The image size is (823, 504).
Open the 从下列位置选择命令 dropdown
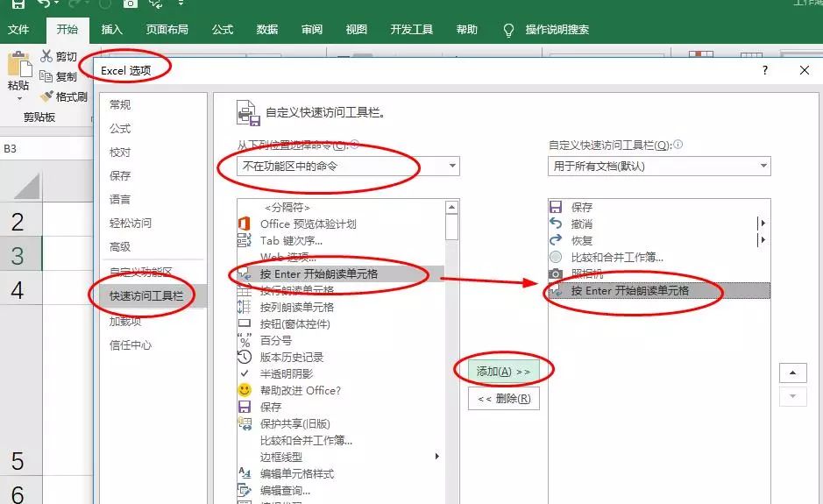coord(349,166)
